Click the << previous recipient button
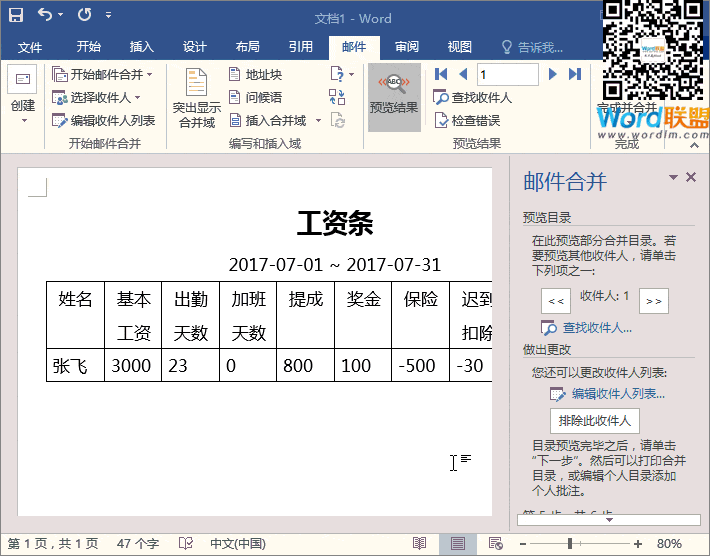 556,301
